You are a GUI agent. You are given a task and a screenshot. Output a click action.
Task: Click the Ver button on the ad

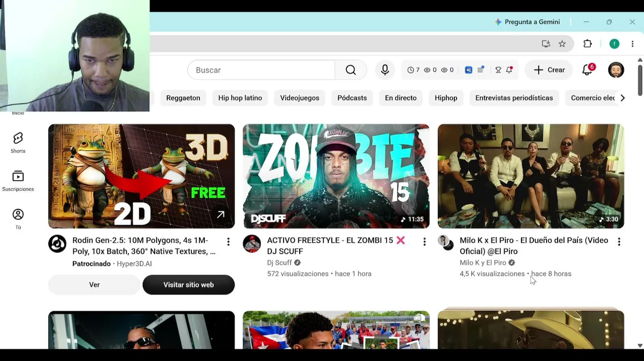pos(94,285)
